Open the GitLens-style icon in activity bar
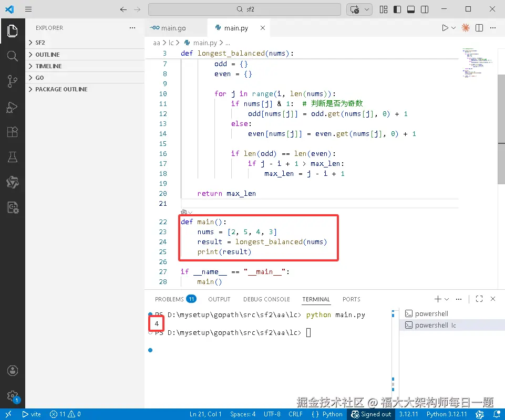 [x=12, y=182]
